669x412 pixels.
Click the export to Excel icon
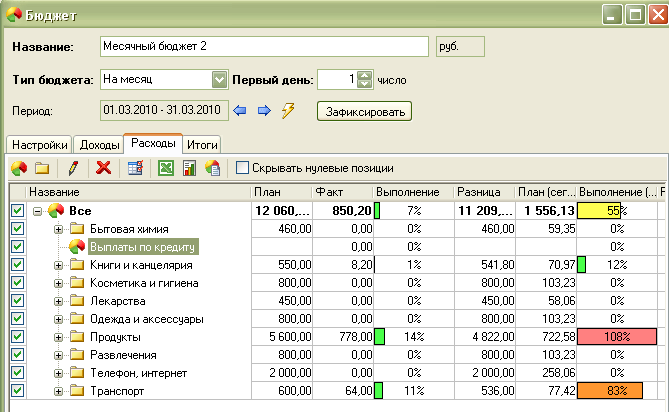tap(166, 168)
